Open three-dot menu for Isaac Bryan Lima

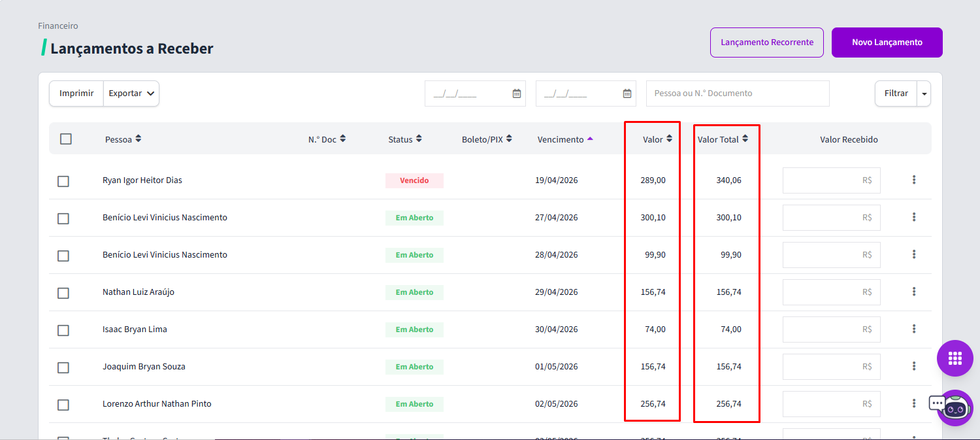coord(914,329)
